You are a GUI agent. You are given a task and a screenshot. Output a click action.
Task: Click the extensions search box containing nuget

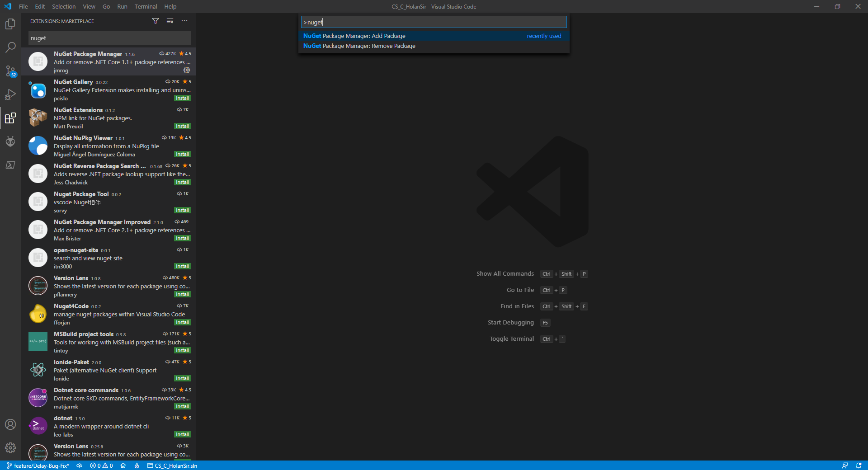point(109,38)
